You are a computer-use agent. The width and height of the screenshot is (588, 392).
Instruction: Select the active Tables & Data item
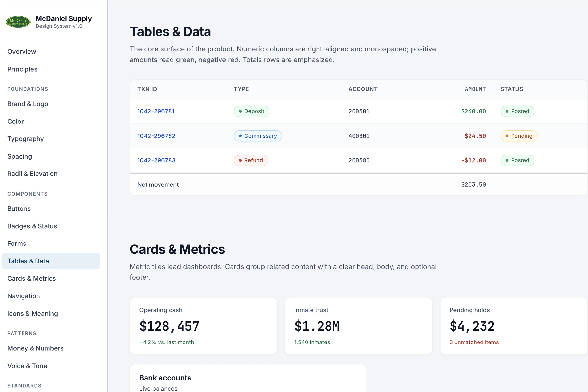tap(51, 261)
